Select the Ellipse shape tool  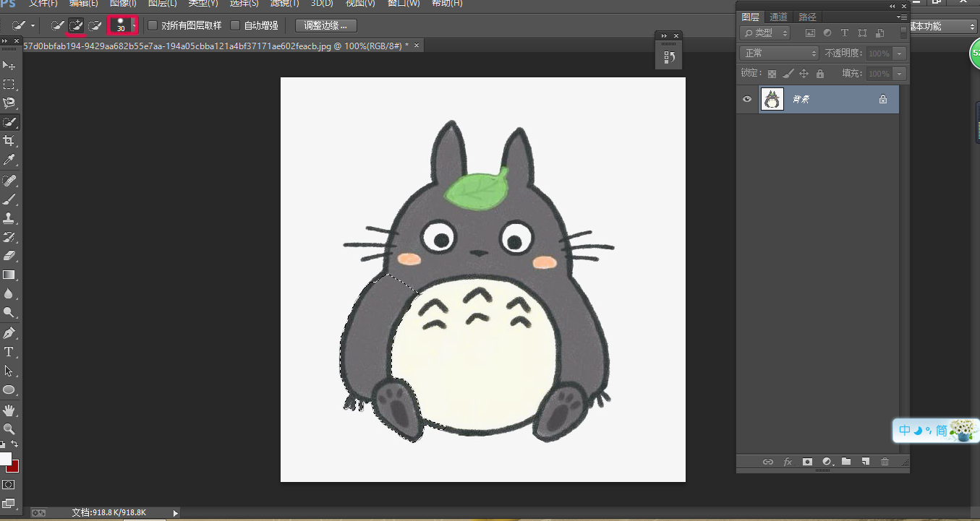[9, 389]
